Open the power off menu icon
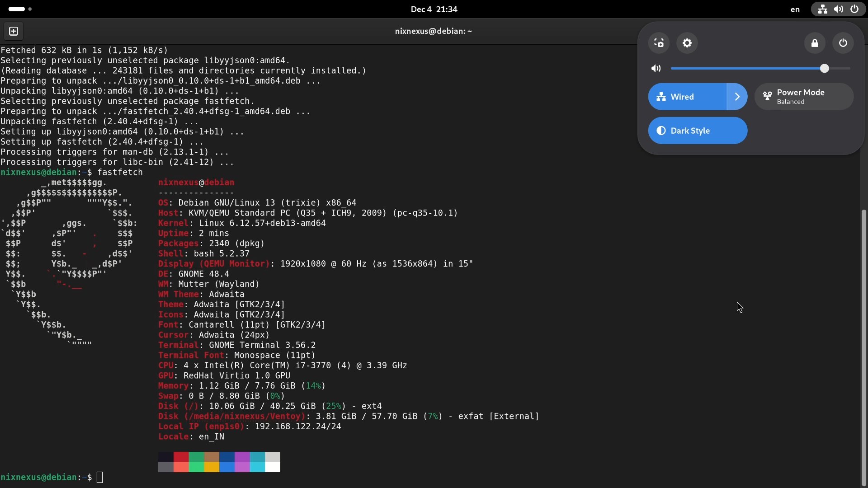 (843, 43)
